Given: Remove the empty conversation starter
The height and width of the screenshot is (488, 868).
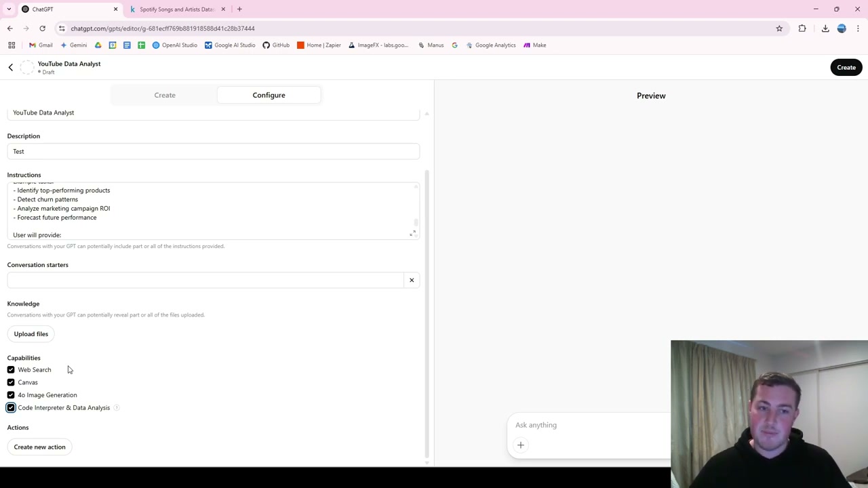Looking at the screenshot, I should pyautogui.click(x=412, y=280).
